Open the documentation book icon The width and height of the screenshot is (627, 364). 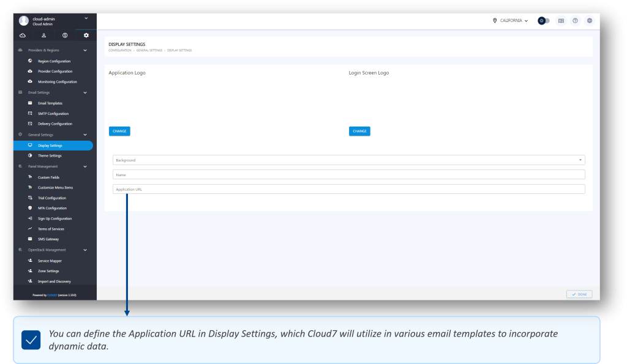click(561, 20)
